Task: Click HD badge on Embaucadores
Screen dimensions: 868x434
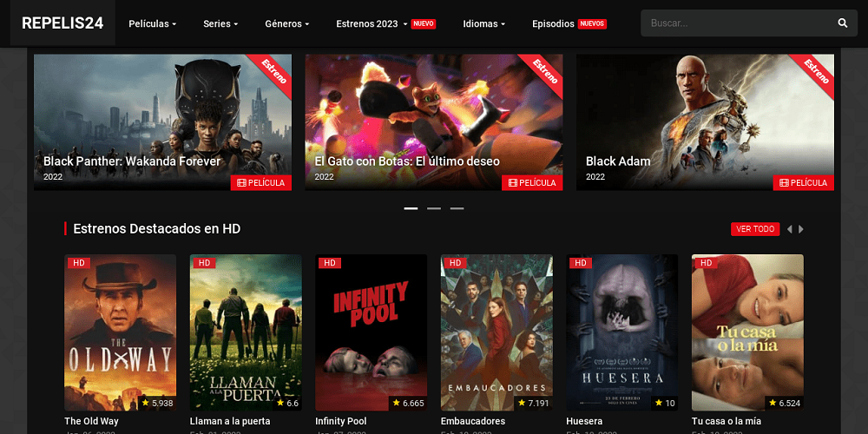Action: 455,263
